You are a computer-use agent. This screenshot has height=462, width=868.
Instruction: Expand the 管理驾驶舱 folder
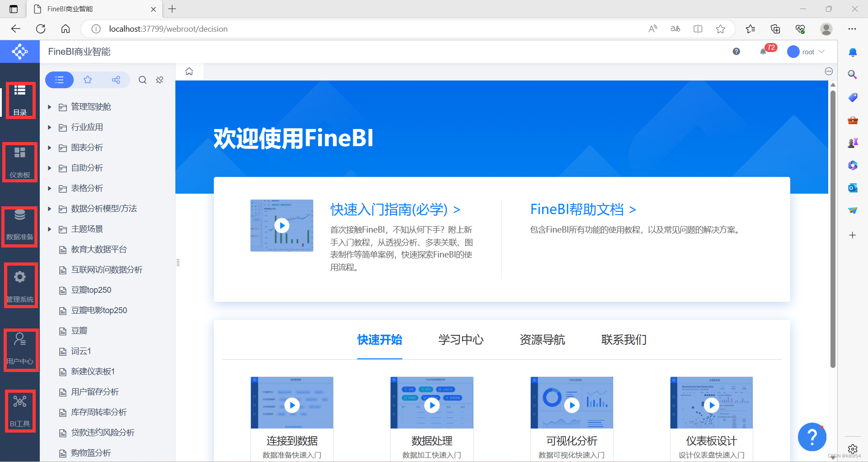pyautogui.click(x=49, y=107)
